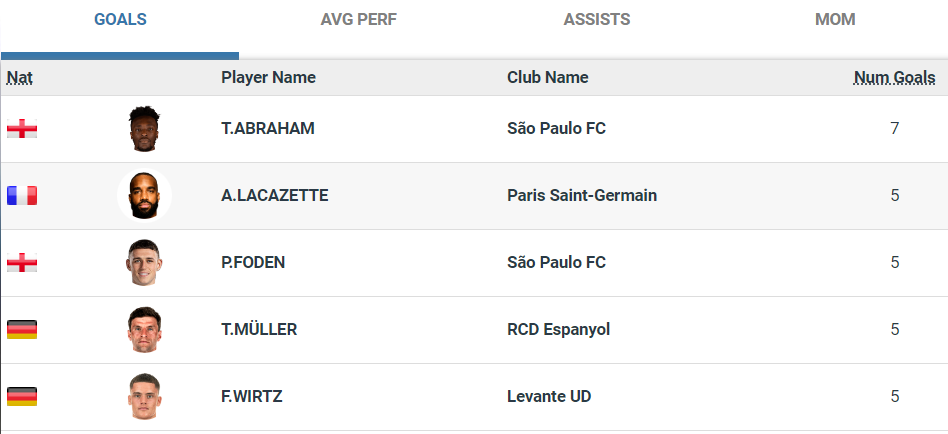Click A.LACAZETTE's player portrait
The height and width of the screenshot is (434, 948).
pyautogui.click(x=144, y=196)
